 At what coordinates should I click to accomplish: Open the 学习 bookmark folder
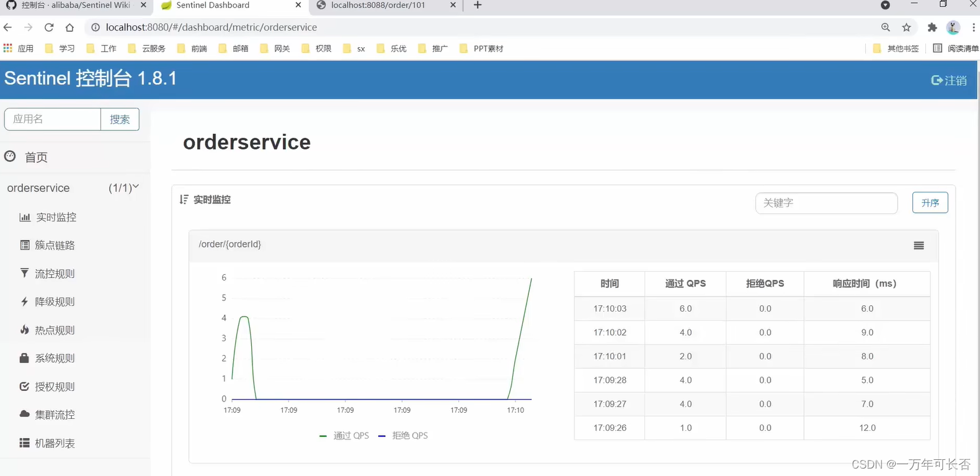[60, 48]
